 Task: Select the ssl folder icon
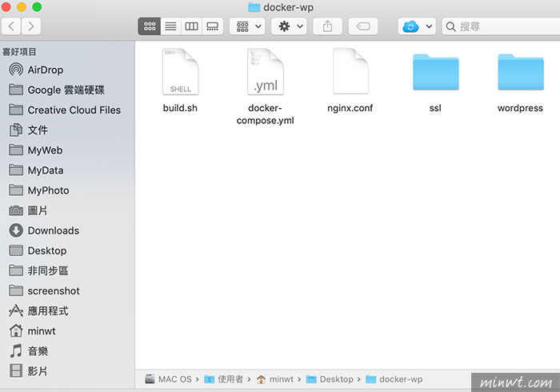click(436, 72)
